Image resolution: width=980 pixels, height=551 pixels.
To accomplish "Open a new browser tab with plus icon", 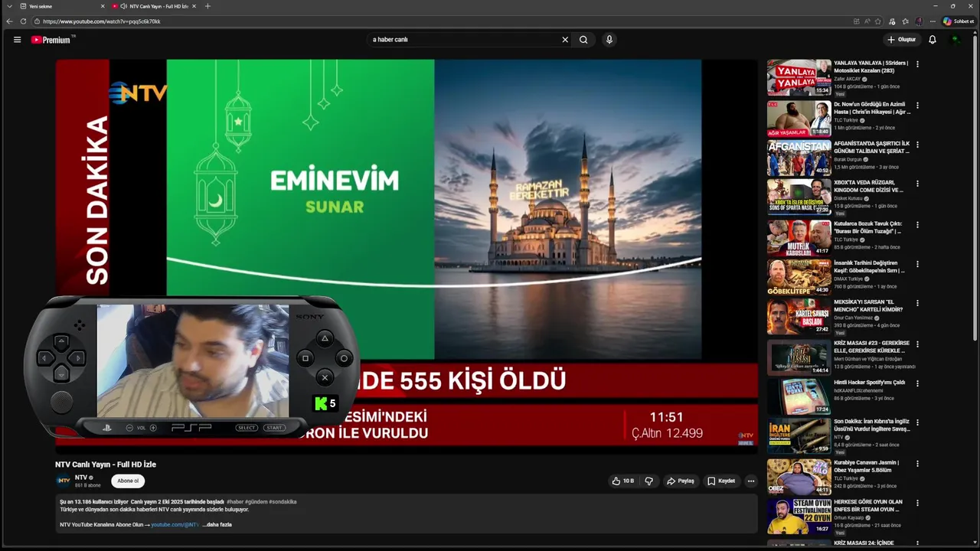I will coord(207,6).
